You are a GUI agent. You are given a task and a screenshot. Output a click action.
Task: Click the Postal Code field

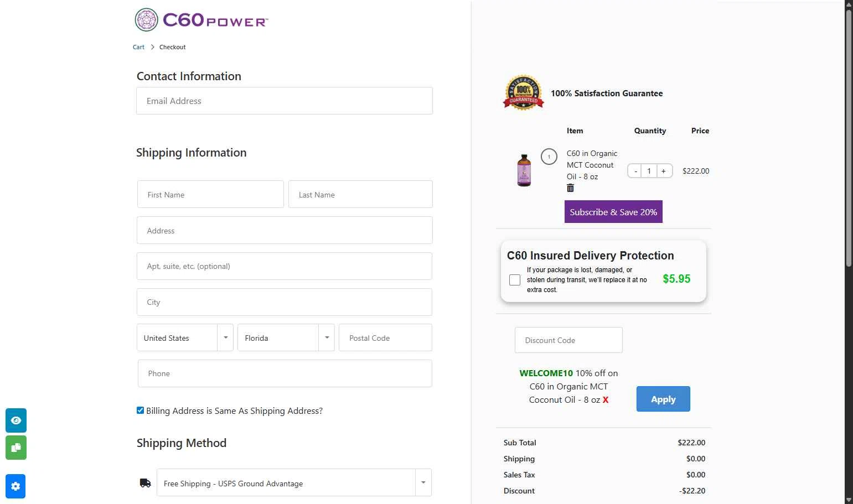click(385, 337)
